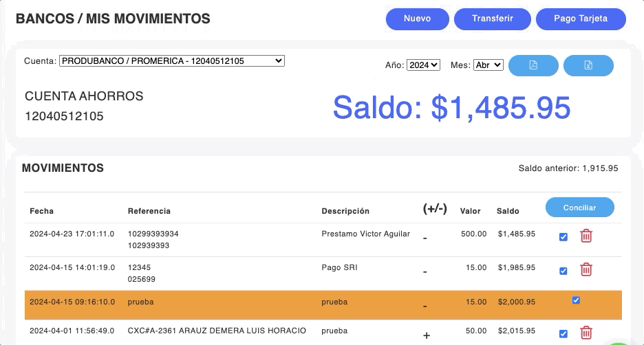Open the Mes month selector

489,65
